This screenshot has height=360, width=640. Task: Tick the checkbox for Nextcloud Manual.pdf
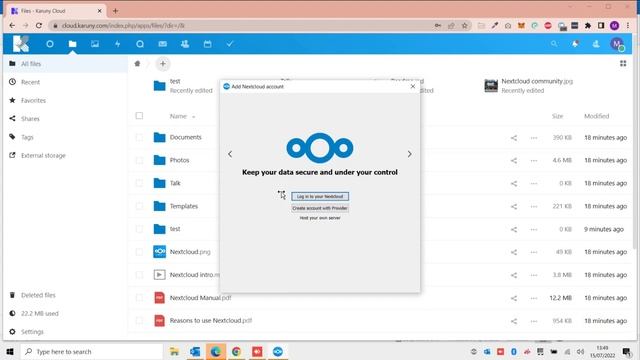click(139, 298)
